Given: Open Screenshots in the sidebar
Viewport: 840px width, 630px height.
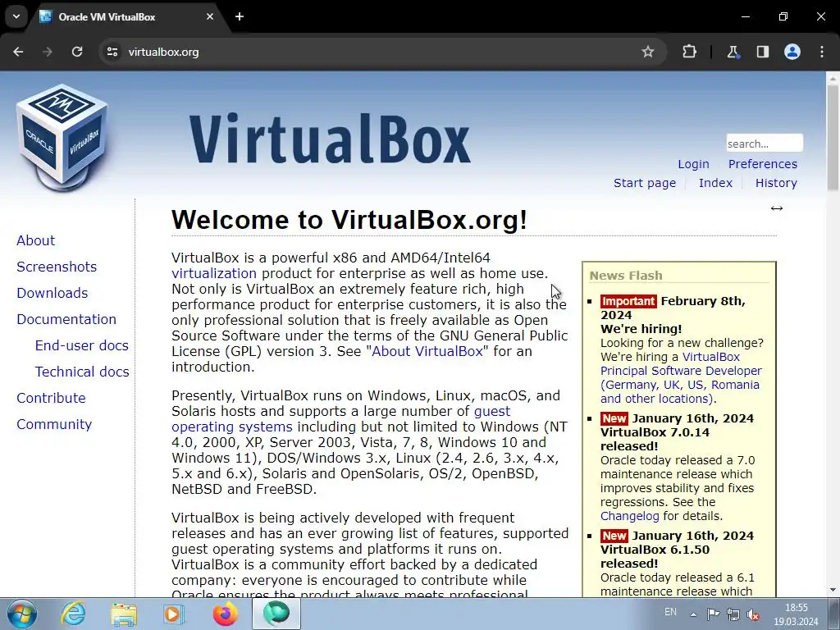Looking at the screenshot, I should coord(57,267).
